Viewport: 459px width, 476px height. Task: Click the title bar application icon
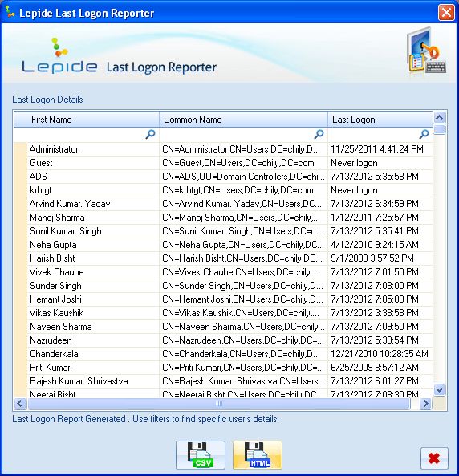(10, 12)
